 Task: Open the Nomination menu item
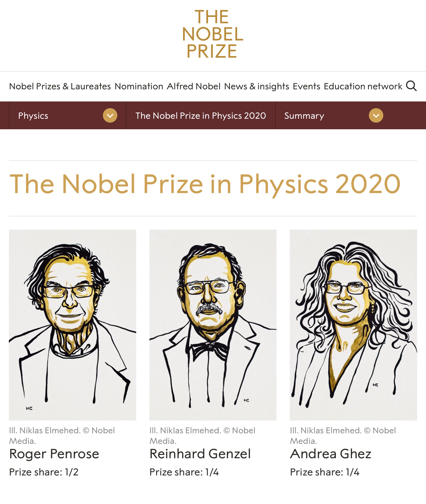click(x=139, y=86)
